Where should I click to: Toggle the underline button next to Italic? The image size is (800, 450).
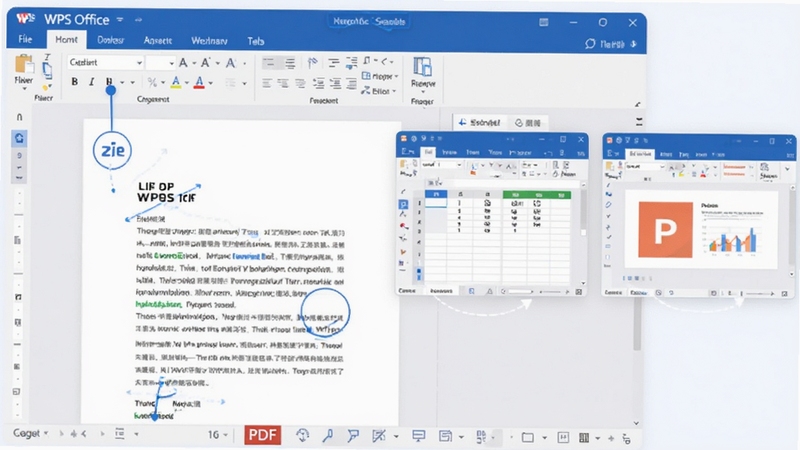tap(109, 82)
